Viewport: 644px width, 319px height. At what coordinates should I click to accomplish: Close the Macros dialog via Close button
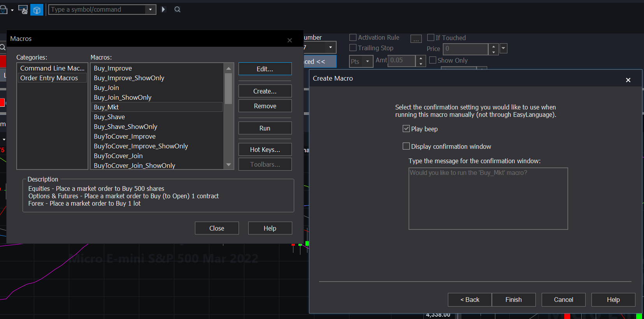[x=217, y=228]
